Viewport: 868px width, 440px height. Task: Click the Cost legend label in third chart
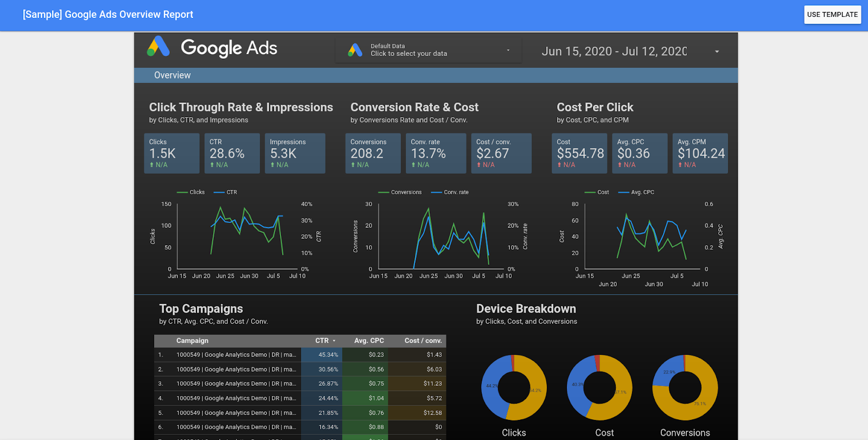click(603, 193)
